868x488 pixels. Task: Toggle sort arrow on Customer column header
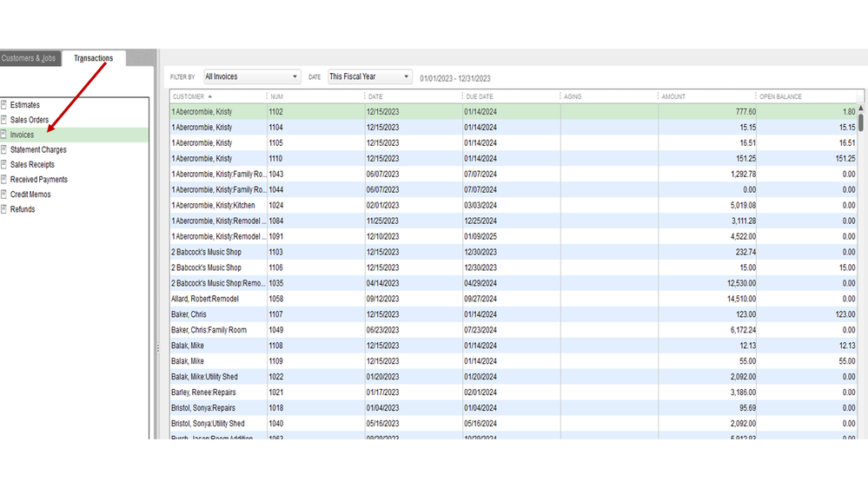[210, 96]
